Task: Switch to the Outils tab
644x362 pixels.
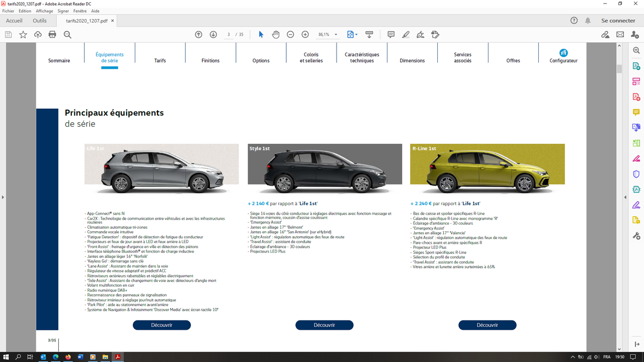Action: 40,21
